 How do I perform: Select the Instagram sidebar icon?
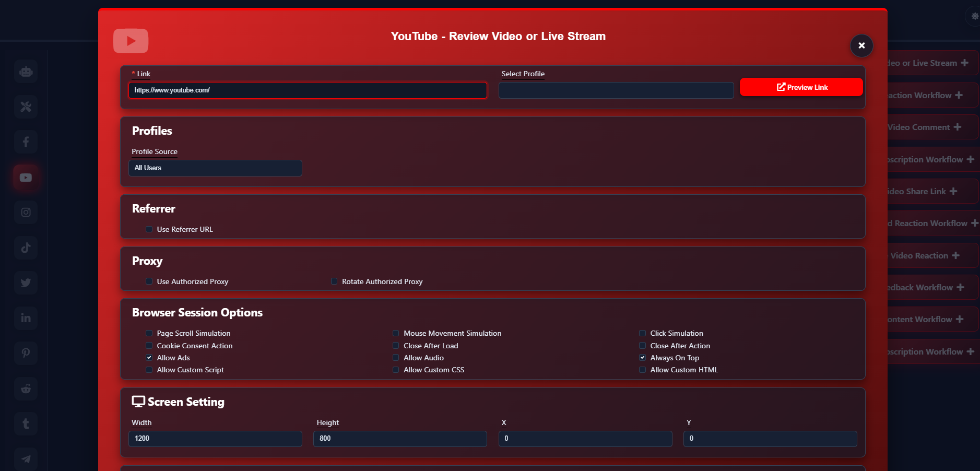pos(26,213)
